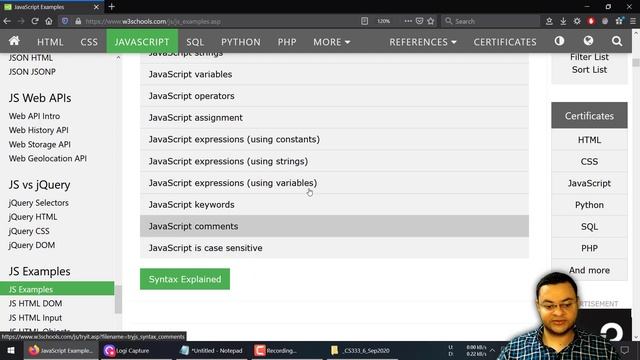Open the Windows Start button
Image resolution: width=640 pixels, height=360 pixels.
click(x=11, y=350)
